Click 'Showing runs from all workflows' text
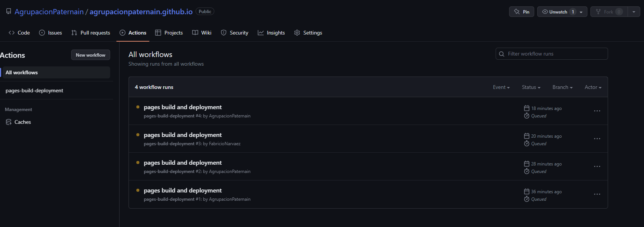Viewport: 644px width, 227px height. tap(166, 64)
